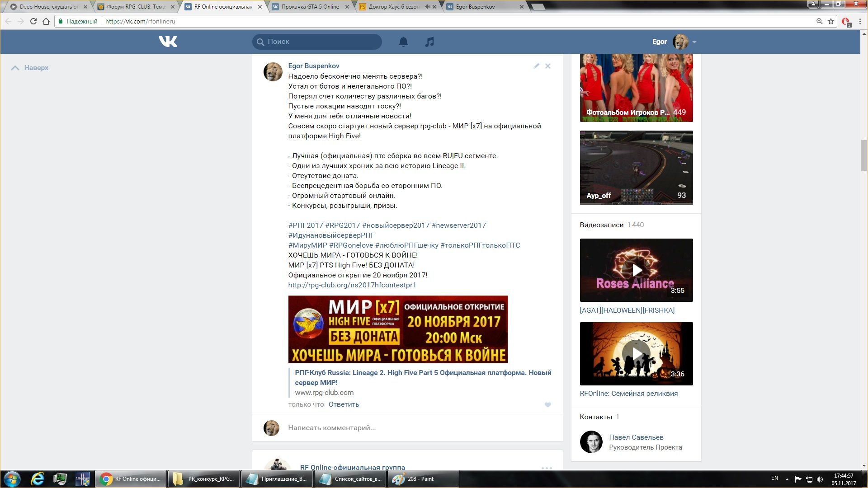Click the browser home icon
The width and height of the screenshot is (868, 488).
click(x=46, y=21)
